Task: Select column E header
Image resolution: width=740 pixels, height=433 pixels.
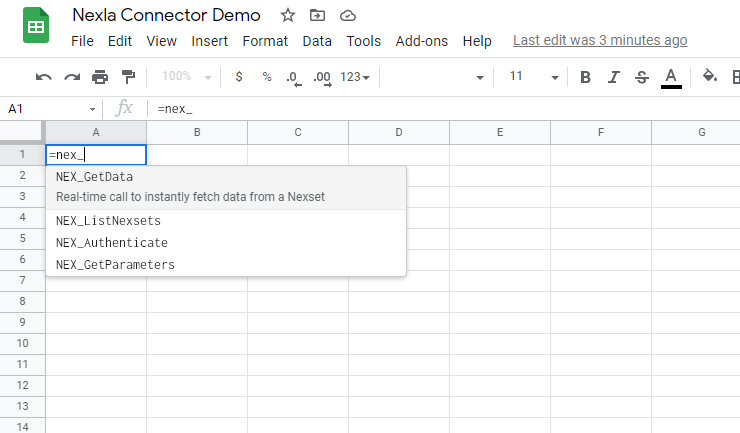Action: click(x=500, y=133)
